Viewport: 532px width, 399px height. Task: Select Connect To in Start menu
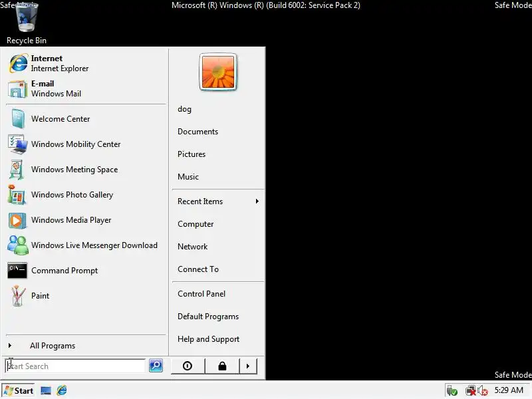tap(198, 269)
